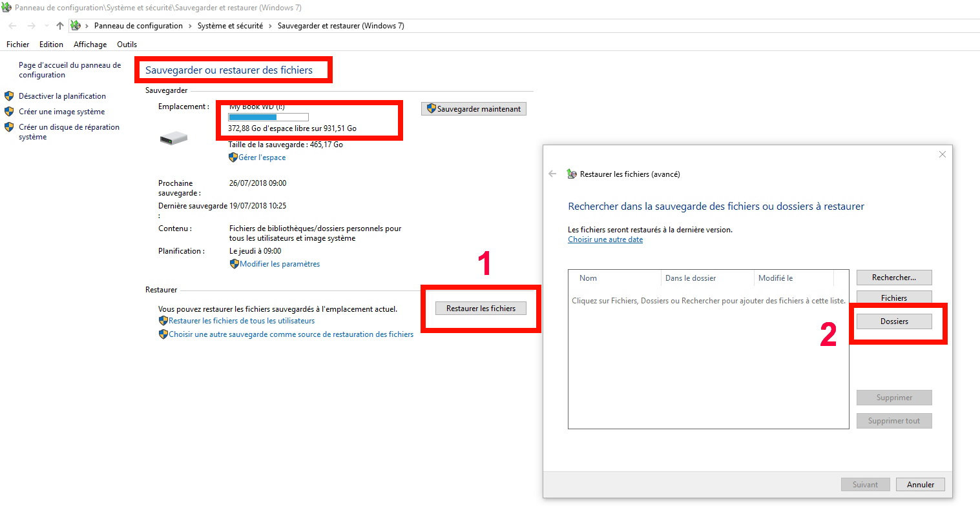Expand the chevron before Panneau de configuration
Viewport: 980px width, 528px height.
click(x=87, y=26)
